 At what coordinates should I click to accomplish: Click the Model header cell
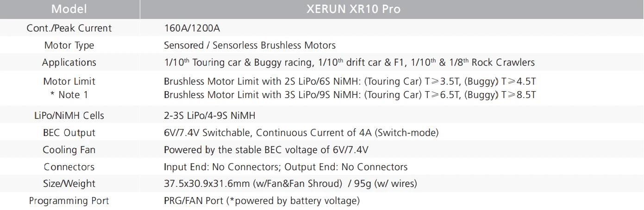[69, 9]
